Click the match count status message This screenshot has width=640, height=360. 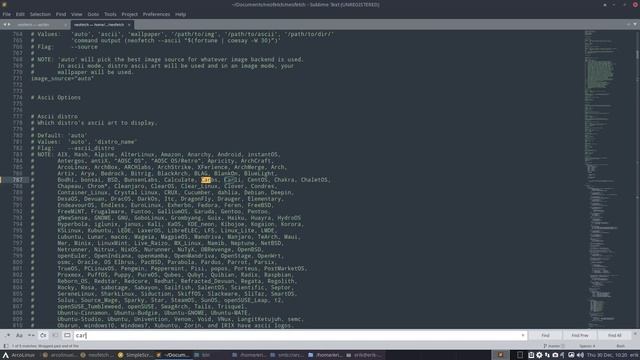point(45,346)
